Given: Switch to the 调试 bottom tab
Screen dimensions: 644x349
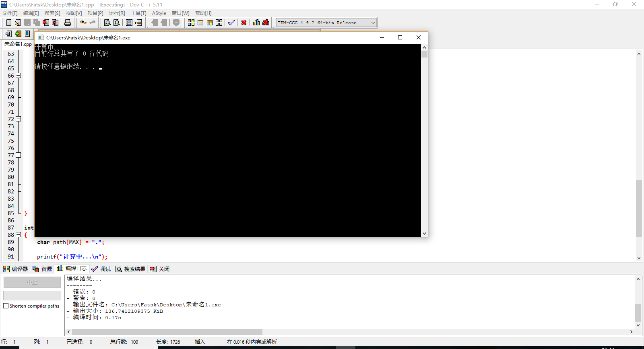Looking at the screenshot, I should [x=101, y=269].
